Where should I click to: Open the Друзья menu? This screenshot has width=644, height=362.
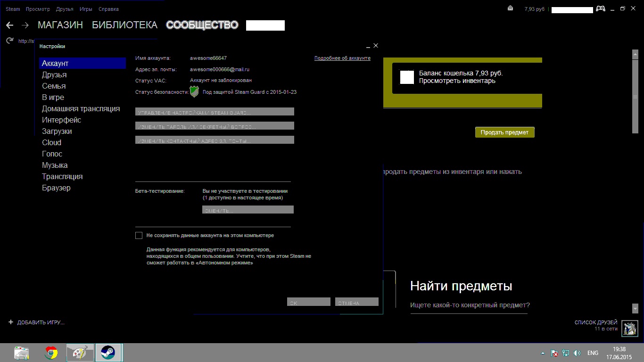click(x=65, y=9)
